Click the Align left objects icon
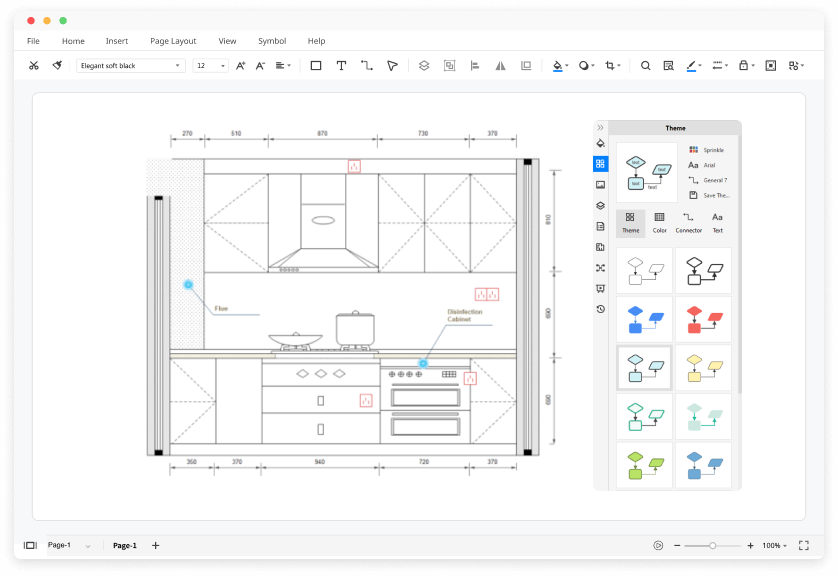 tap(475, 66)
